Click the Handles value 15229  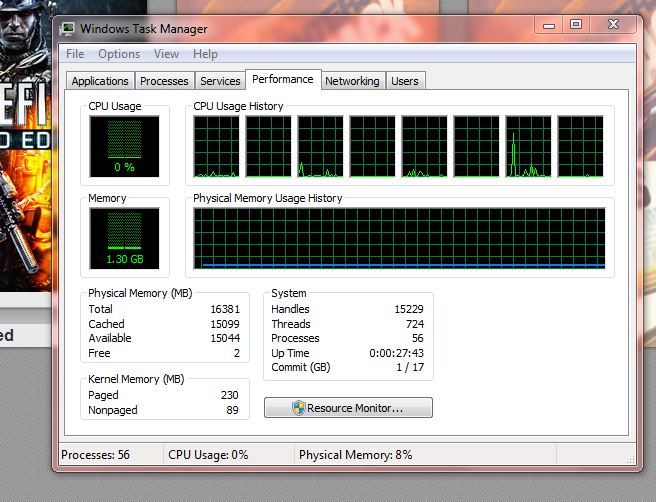pyautogui.click(x=409, y=309)
